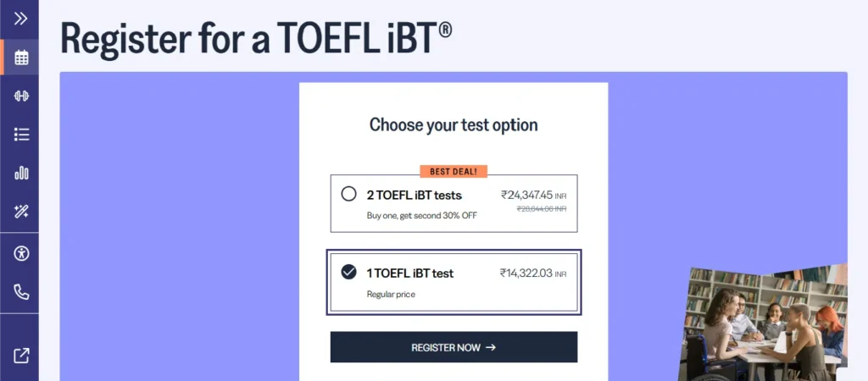This screenshot has height=381, width=868.
Task: Select the 2 TOEFL iBT tests radio button
Action: coord(348,195)
